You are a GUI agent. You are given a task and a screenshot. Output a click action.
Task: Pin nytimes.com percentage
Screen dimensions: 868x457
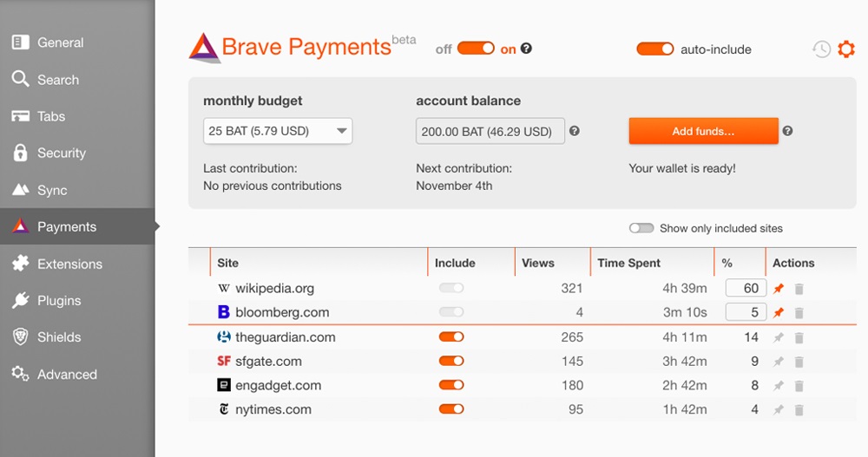[779, 410]
